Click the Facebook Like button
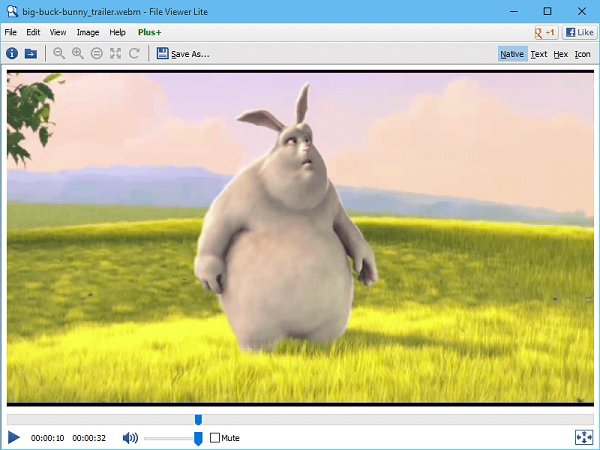This screenshot has height=450, width=600. point(579,33)
